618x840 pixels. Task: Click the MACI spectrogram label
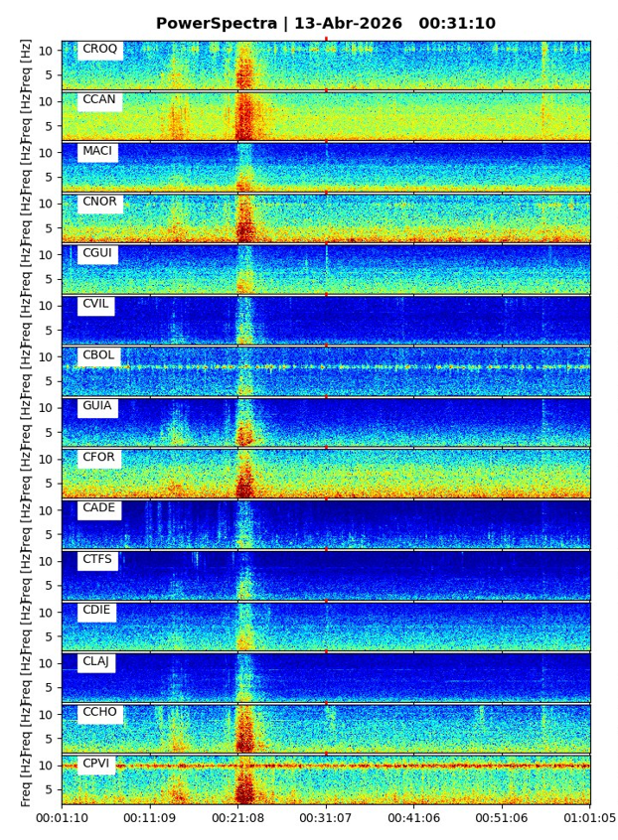pos(97,152)
